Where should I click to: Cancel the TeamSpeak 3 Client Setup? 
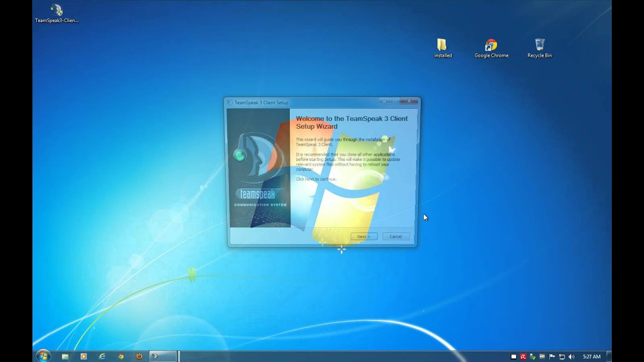pos(395,236)
